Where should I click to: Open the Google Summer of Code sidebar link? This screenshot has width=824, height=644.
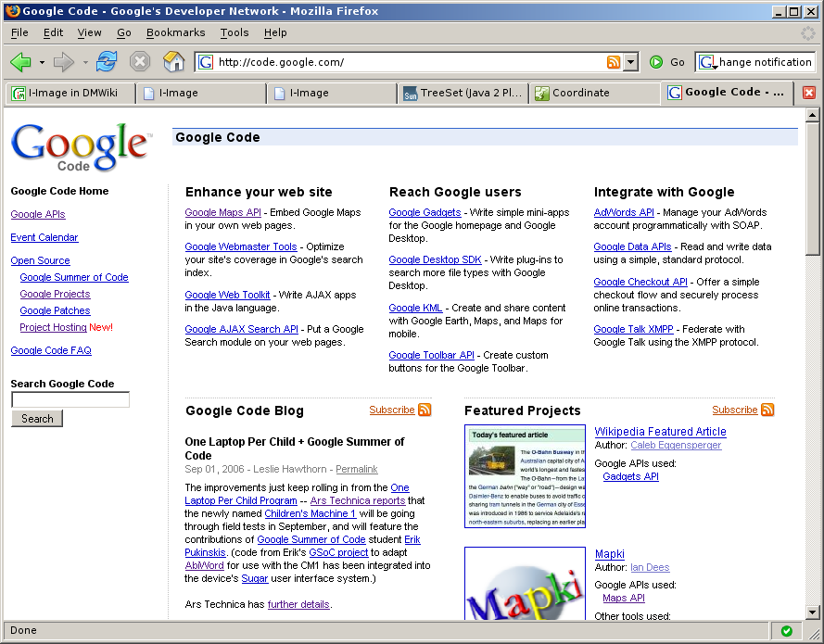pos(74,277)
